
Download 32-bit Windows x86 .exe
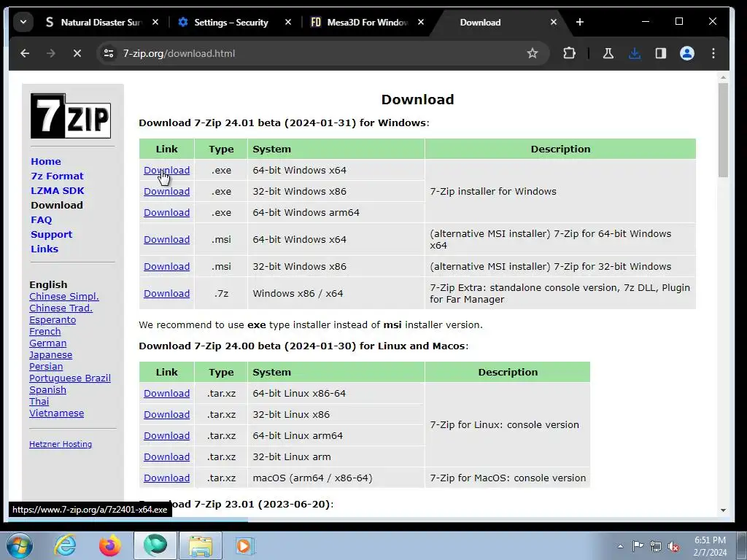tap(167, 192)
